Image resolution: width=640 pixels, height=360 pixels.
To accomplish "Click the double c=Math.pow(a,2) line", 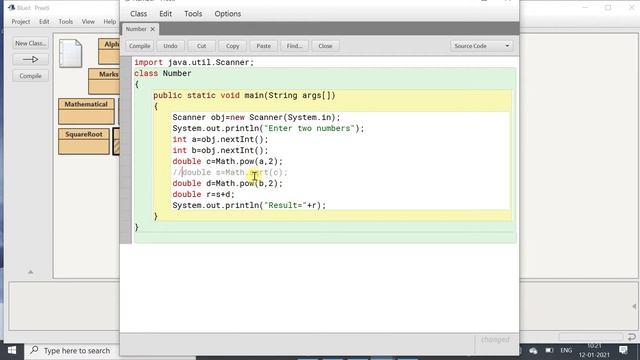I will (227, 162).
